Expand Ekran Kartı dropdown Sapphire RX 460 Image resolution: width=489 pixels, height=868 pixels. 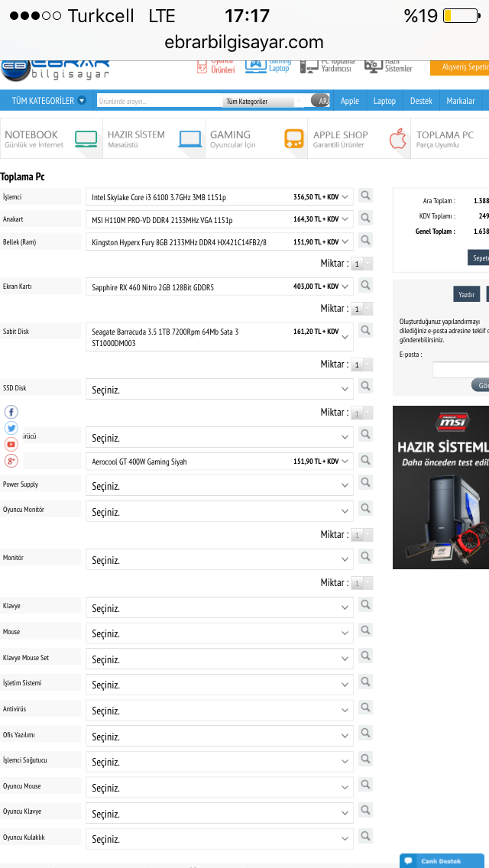coord(219,287)
